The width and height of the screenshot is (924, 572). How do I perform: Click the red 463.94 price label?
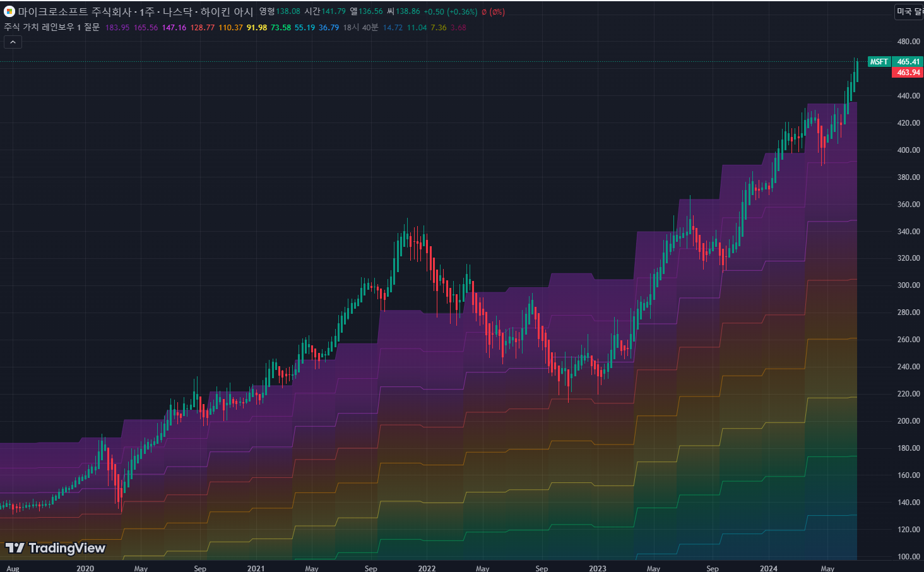pyautogui.click(x=908, y=73)
